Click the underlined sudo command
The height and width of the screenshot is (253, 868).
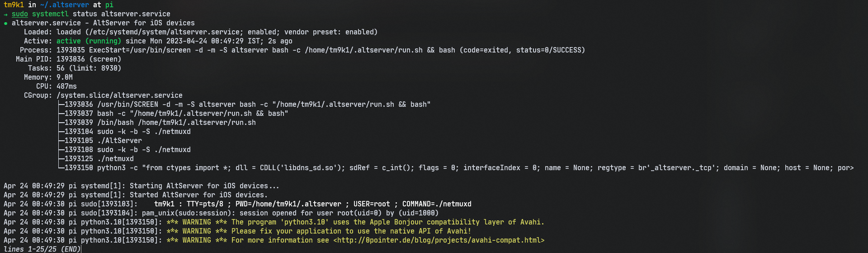20,14
